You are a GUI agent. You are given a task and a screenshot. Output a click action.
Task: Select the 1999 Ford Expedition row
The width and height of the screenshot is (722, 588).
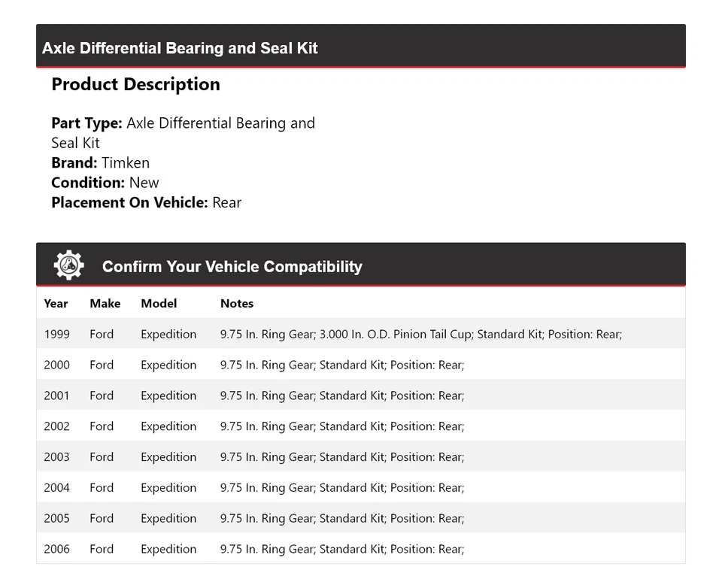pyautogui.click(x=360, y=334)
